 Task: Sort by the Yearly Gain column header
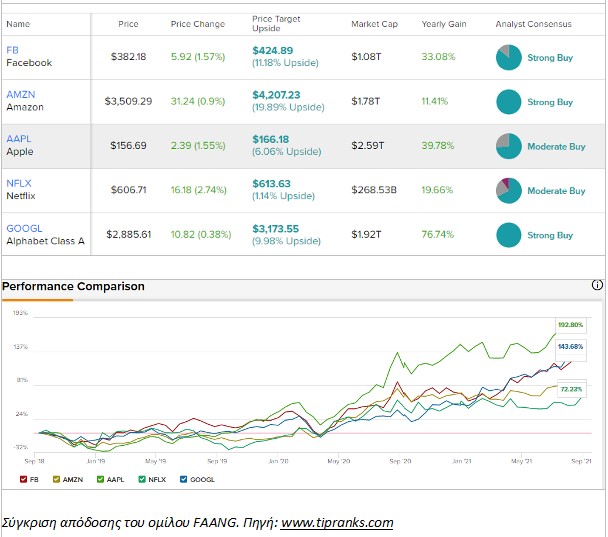pos(444,24)
